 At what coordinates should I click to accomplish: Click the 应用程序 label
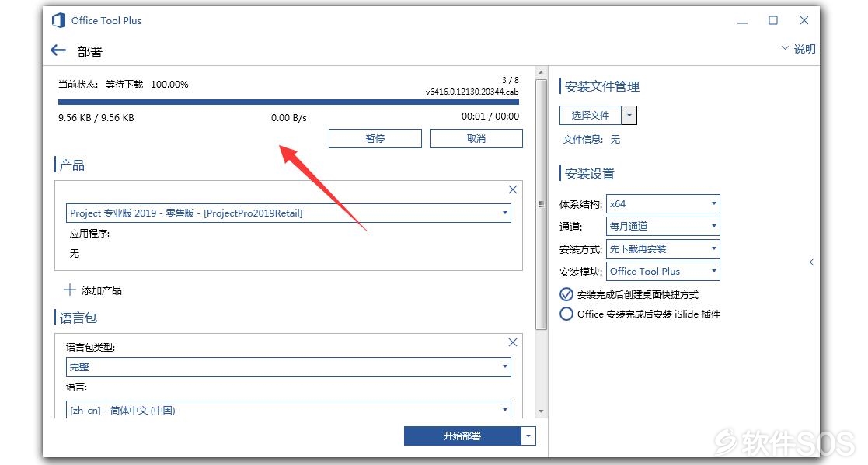(x=89, y=234)
